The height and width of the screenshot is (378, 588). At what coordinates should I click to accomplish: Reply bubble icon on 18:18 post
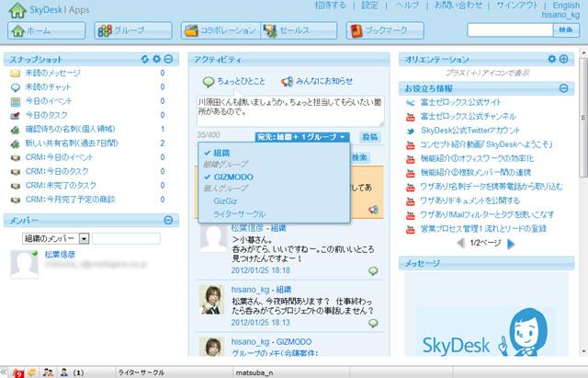373,270
